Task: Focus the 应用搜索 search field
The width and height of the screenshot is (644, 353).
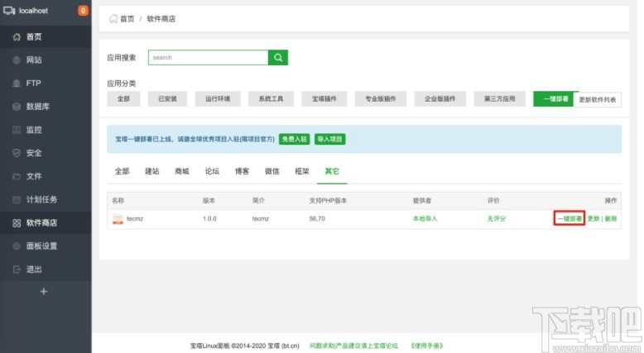Action: pyautogui.click(x=209, y=57)
